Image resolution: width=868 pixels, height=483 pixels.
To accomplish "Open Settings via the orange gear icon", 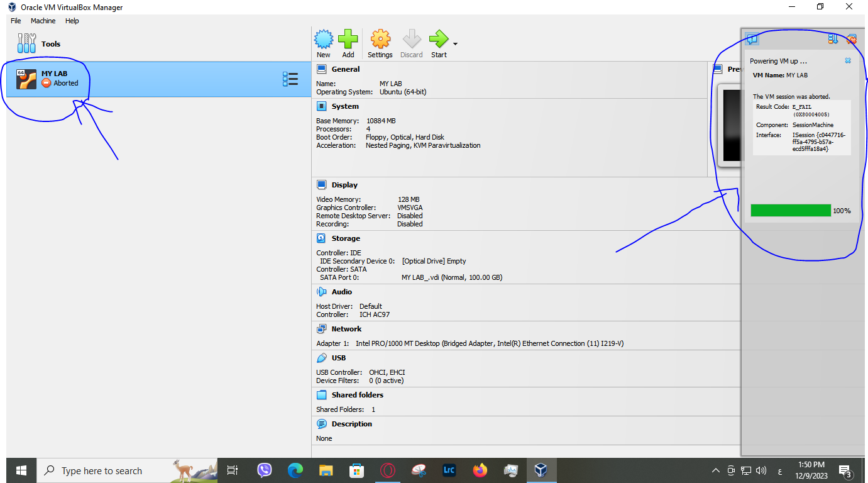I will point(380,39).
